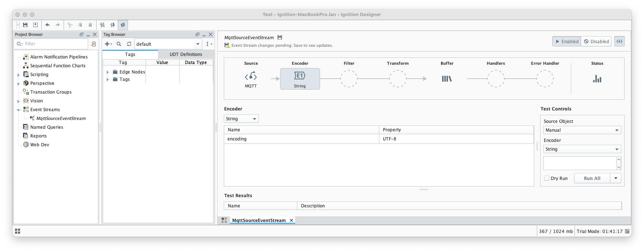The height and width of the screenshot is (252, 644).
Task: Expand the Tags folder in Tag Browser
Action: [108, 79]
